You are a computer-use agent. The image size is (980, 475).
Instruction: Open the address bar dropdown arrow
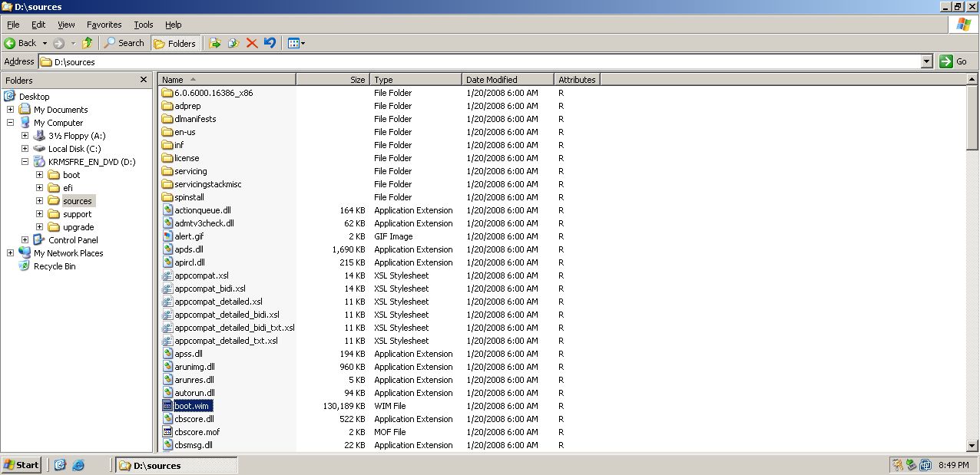tap(926, 61)
